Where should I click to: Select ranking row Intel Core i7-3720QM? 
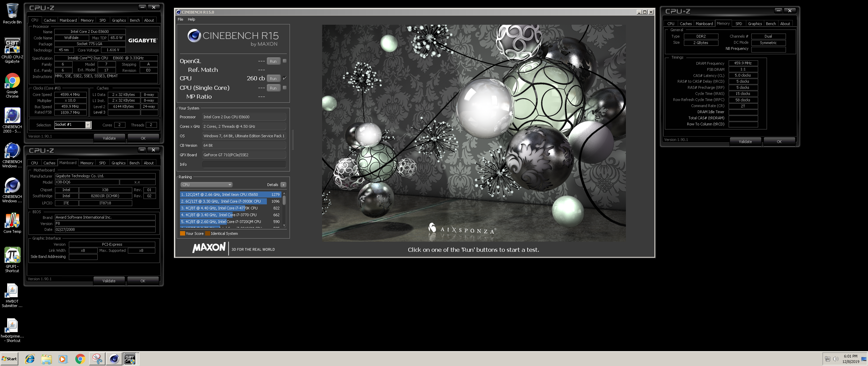click(231, 222)
